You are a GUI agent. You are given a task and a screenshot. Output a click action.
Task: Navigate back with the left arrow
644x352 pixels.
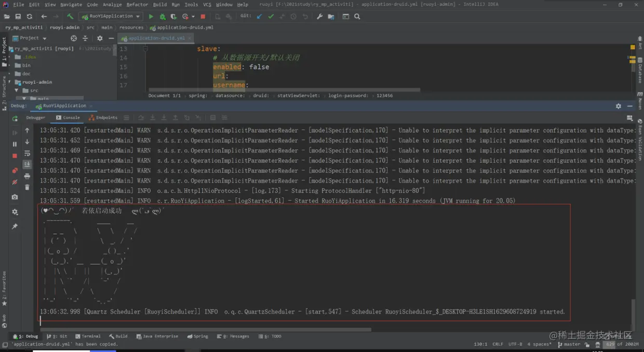44,17
